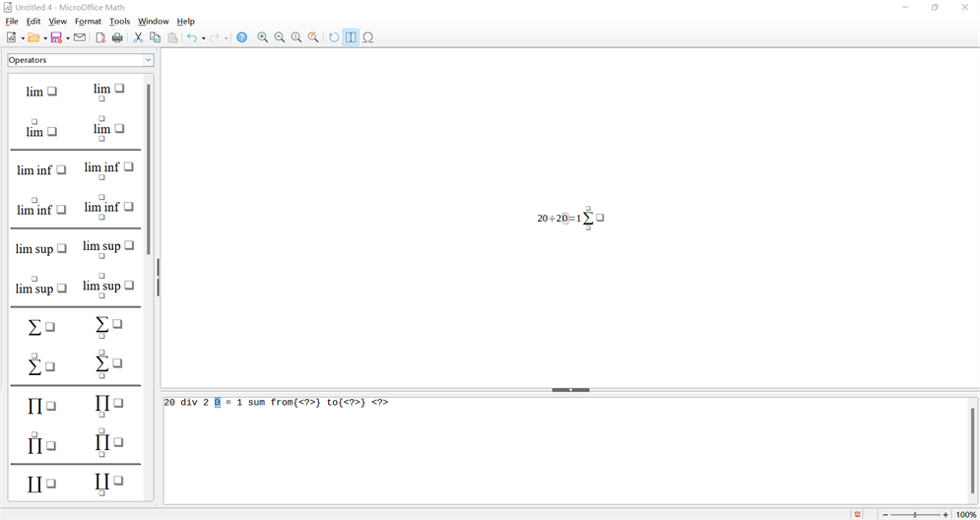Insert the plain 'lim inf' operator

point(40,170)
